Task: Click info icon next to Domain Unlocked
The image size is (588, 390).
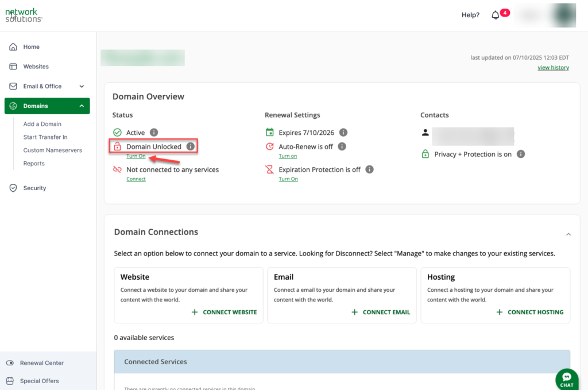Action: point(190,146)
